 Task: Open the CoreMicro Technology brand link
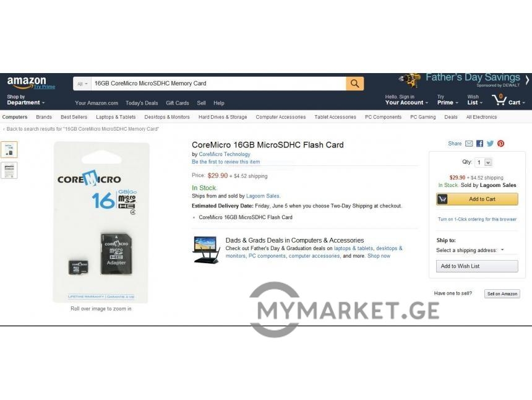point(225,154)
